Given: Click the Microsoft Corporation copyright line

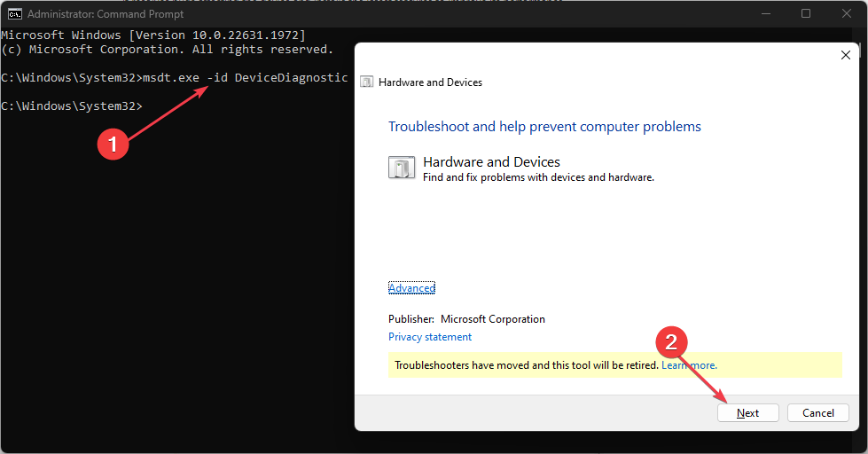Looking at the screenshot, I should point(168,50).
